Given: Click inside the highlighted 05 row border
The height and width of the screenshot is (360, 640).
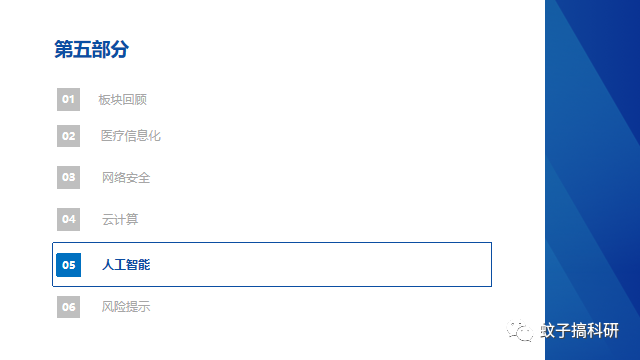Looking at the screenshot, I should (272, 264).
